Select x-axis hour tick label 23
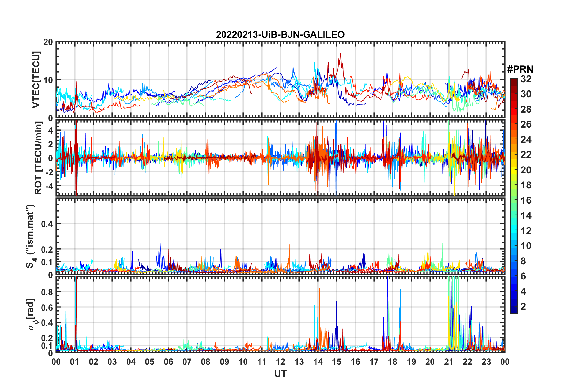Screen dimensions: 561x392 486,362
